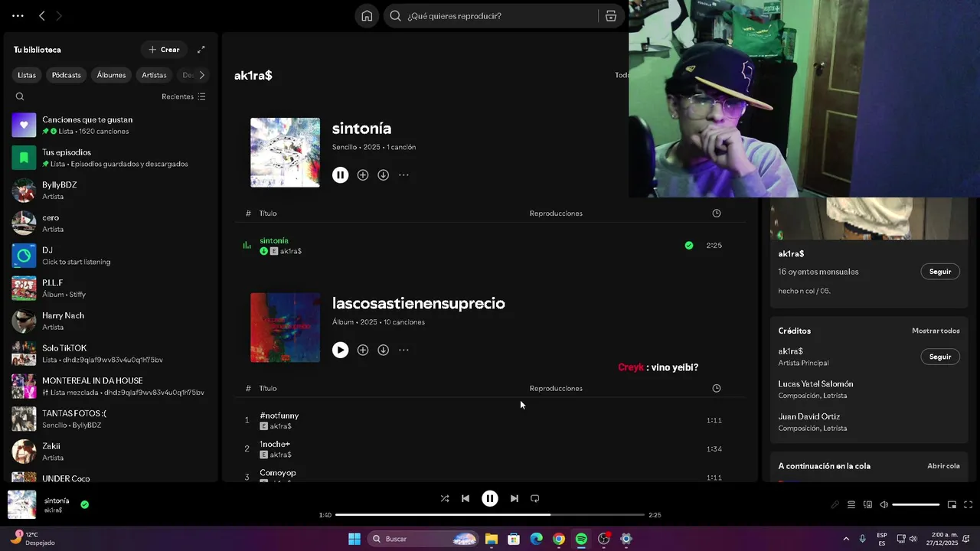The image size is (980, 551).
Task: Select the Pódcasts filter chip
Action: click(x=67, y=75)
